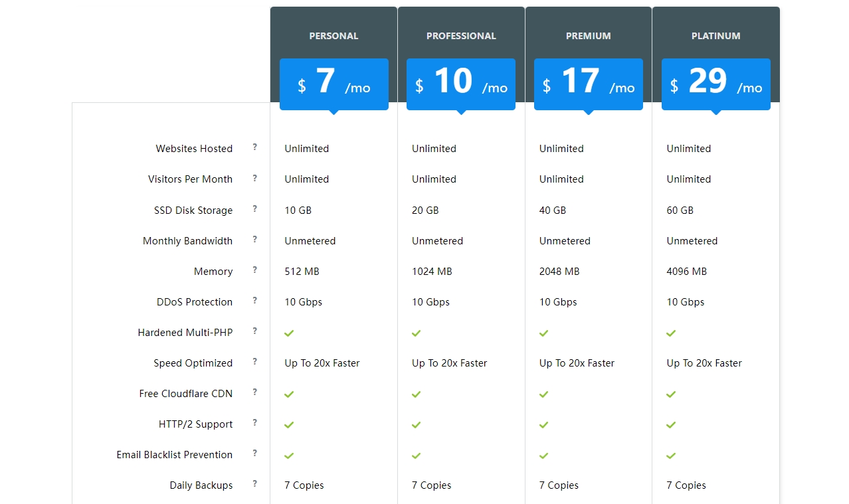Click the Platinum HTTP/2 Support checkmark
This screenshot has width=849, height=504.
tap(671, 424)
